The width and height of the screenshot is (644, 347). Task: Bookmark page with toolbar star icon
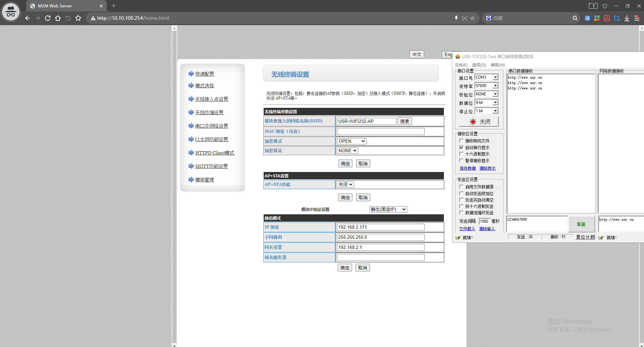78,18
